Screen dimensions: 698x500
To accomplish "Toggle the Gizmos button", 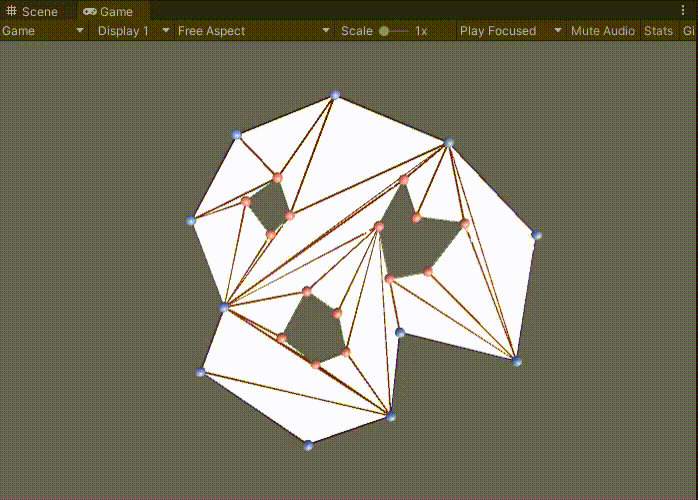I will point(688,31).
